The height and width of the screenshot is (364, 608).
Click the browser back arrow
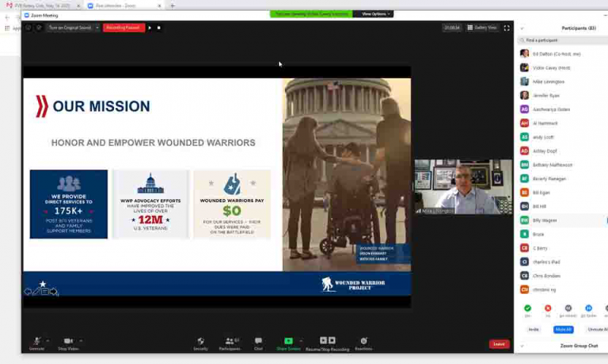(x=7, y=17)
